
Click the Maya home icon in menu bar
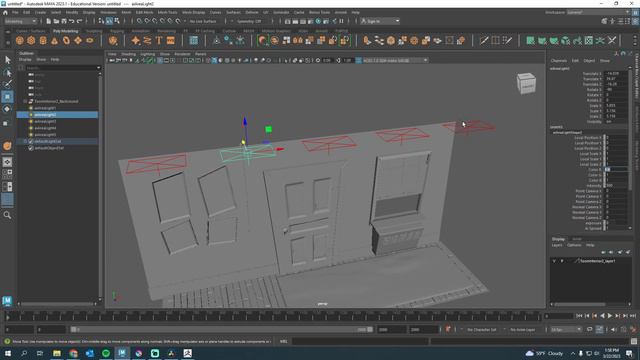coord(5,13)
